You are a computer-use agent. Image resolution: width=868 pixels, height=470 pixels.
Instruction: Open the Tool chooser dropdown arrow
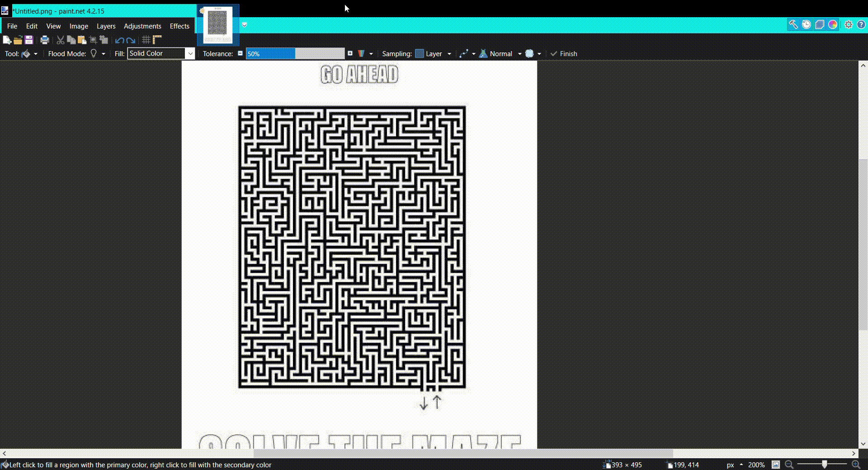click(36, 54)
